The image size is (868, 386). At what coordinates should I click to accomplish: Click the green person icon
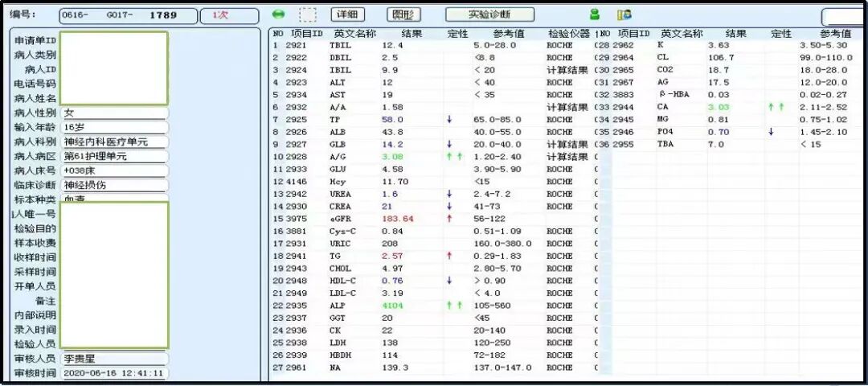coord(595,14)
